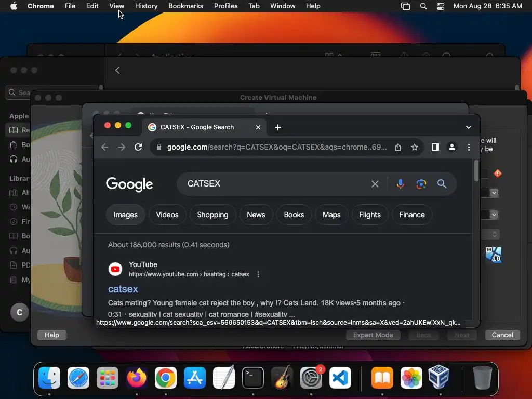Start search by voice microphone
This screenshot has width=532, height=399.
[x=401, y=184]
